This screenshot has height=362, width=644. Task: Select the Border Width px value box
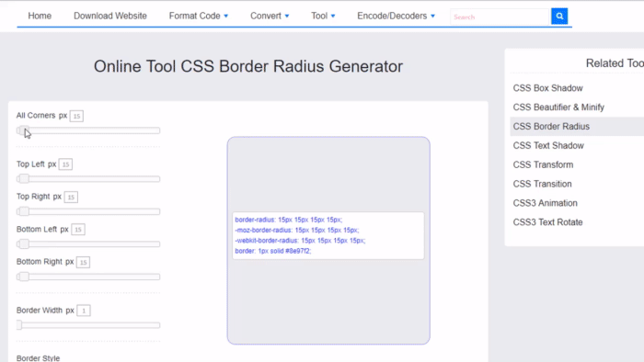[84, 311]
